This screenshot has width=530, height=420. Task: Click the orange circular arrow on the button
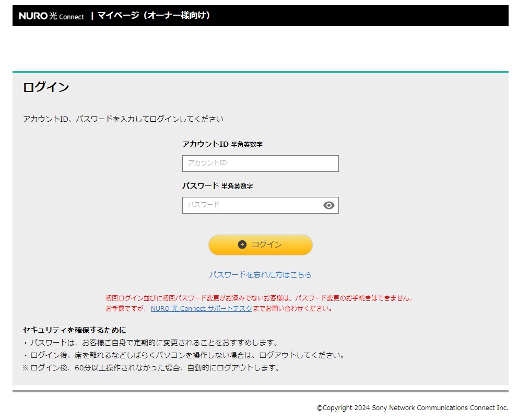[x=242, y=244]
